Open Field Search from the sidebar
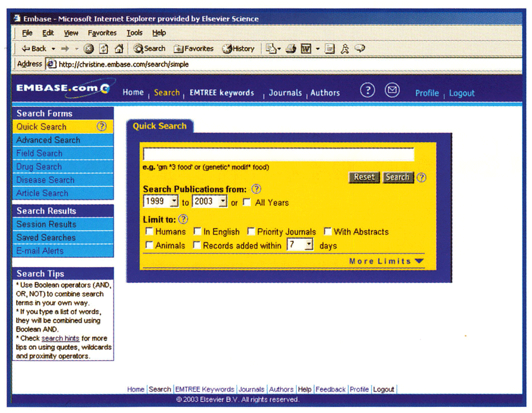This screenshot has width=532, height=413. (x=63, y=153)
